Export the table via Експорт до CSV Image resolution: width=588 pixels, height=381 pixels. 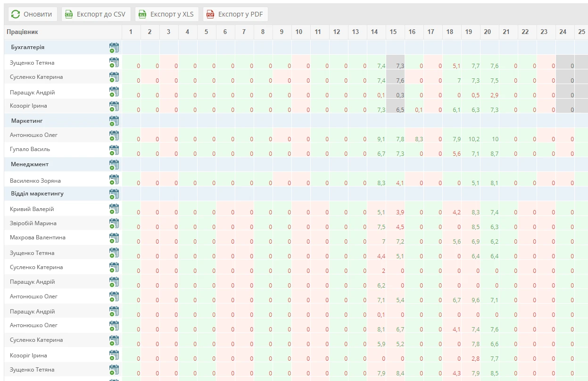(x=96, y=14)
